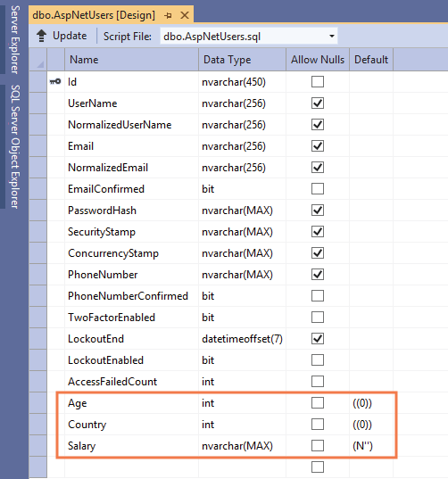Click the empty new row name cell
Image resolution: width=448 pixels, height=479 pixels.
[x=132, y=467]
